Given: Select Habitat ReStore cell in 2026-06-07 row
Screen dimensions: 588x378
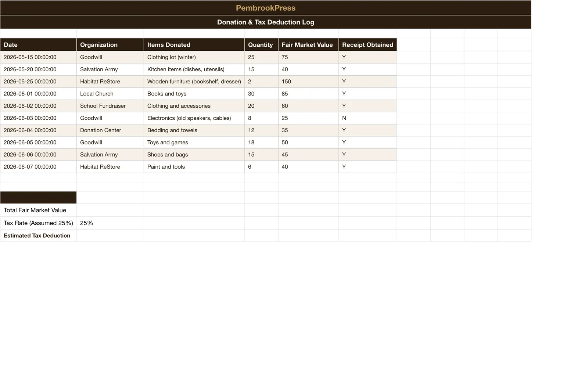Looking at the screenshot, I should point(110,166).
